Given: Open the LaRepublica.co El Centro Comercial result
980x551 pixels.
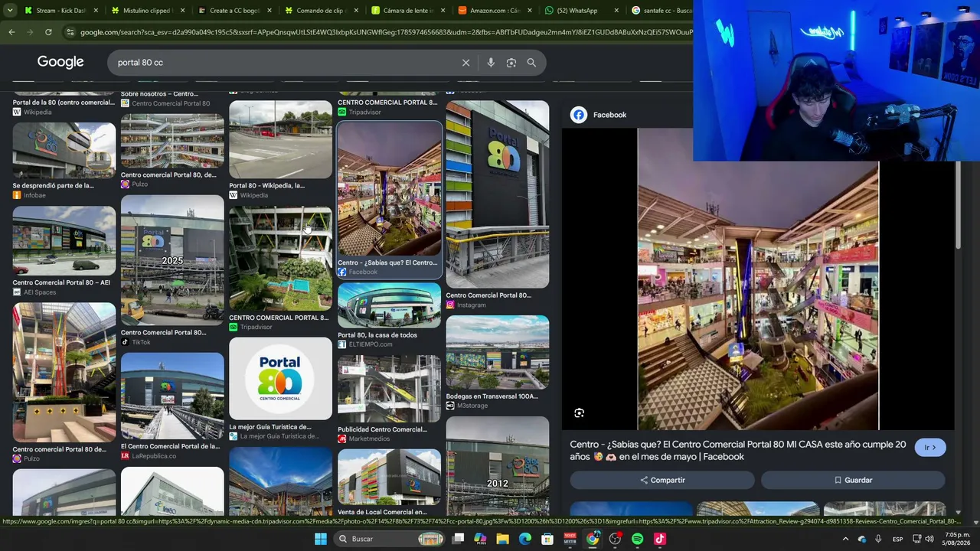Looking at the screenshot, I should 172,406.
